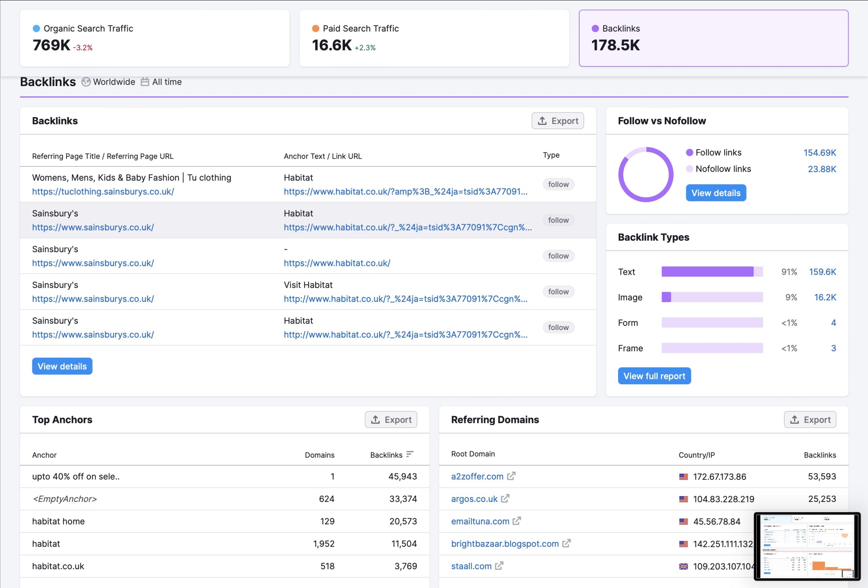Click the 'Visit Habitat' anchor text
Viewport: 868px width, 588px height.
click(x=308, y=285)
